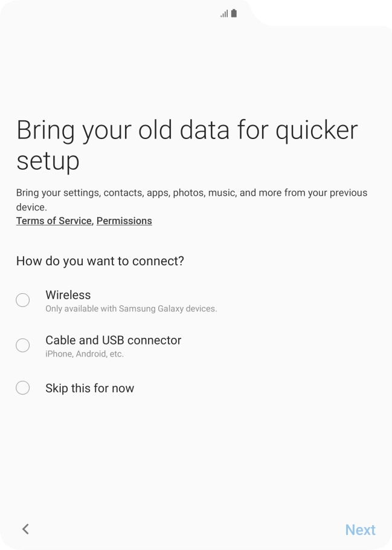The image size is (392, 550).
Task: Tap the word device above Terms of Service
Action: coord(31,207)
